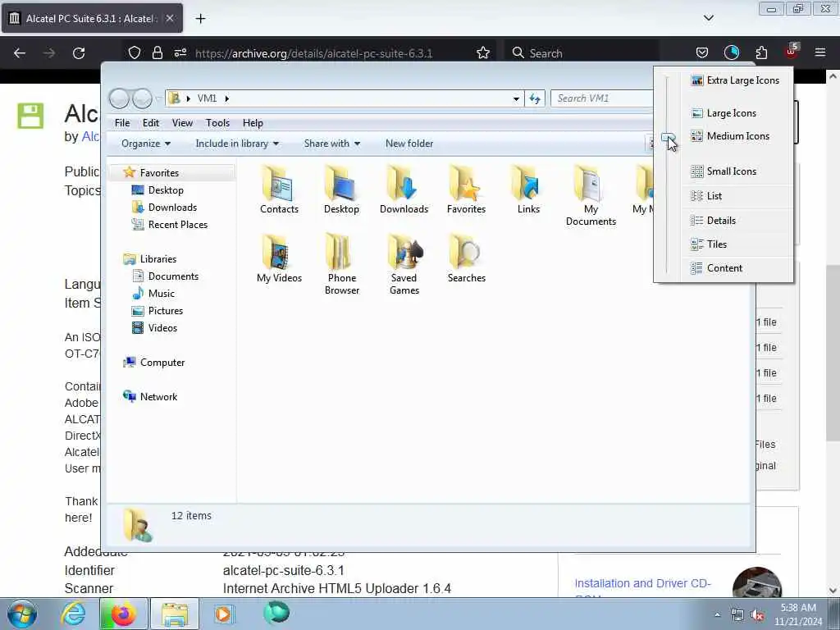The height and width of the screenshot is (630, 840).
Task: Click the New folder button
Action: pos(409,144)
